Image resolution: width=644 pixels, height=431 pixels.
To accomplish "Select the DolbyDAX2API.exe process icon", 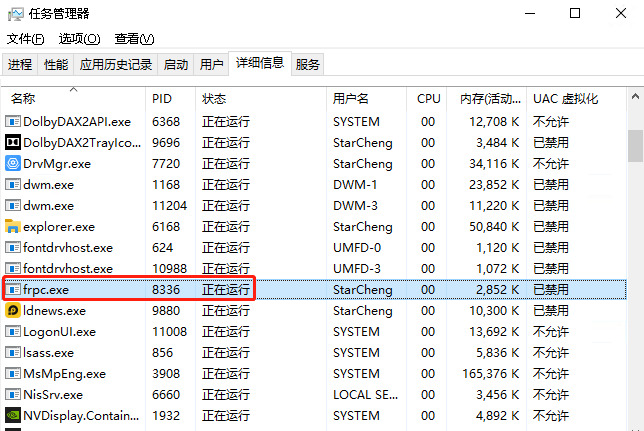I will 13,122.
